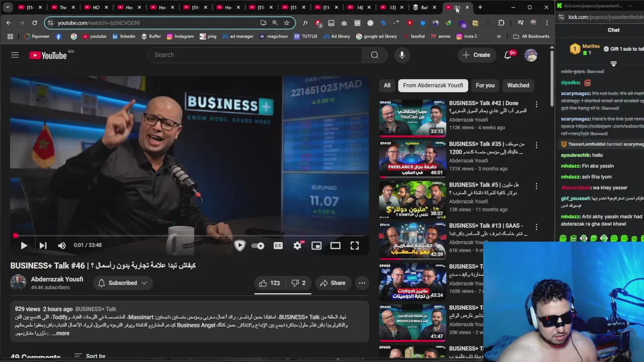Open the YouTube guide hamburger menu
Image resolution: width=644 pixels, height=362 pixels.
(x=15, y=55)
